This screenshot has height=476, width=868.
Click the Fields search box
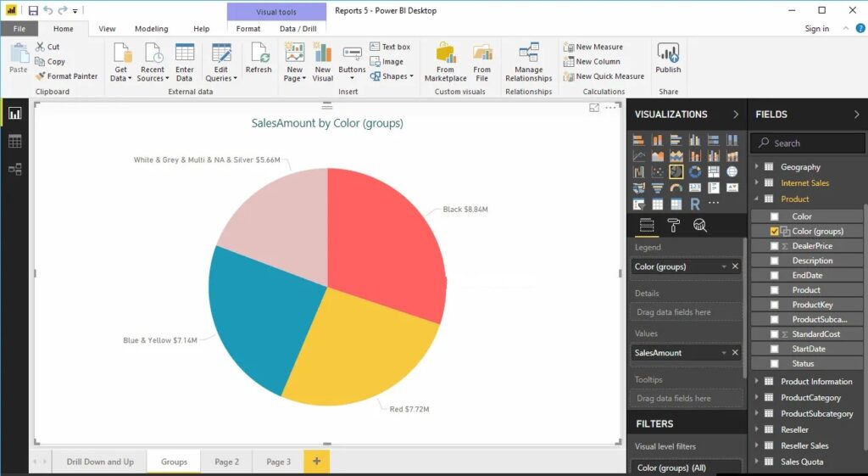pyautogui.click(x=808, y=143)
